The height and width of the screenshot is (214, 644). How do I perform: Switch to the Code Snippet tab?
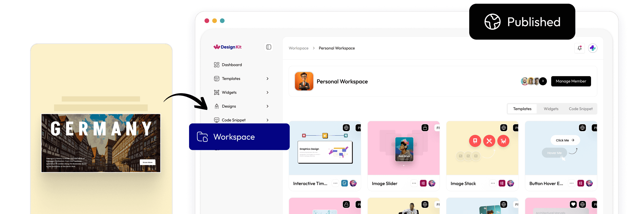pos(580,109)
